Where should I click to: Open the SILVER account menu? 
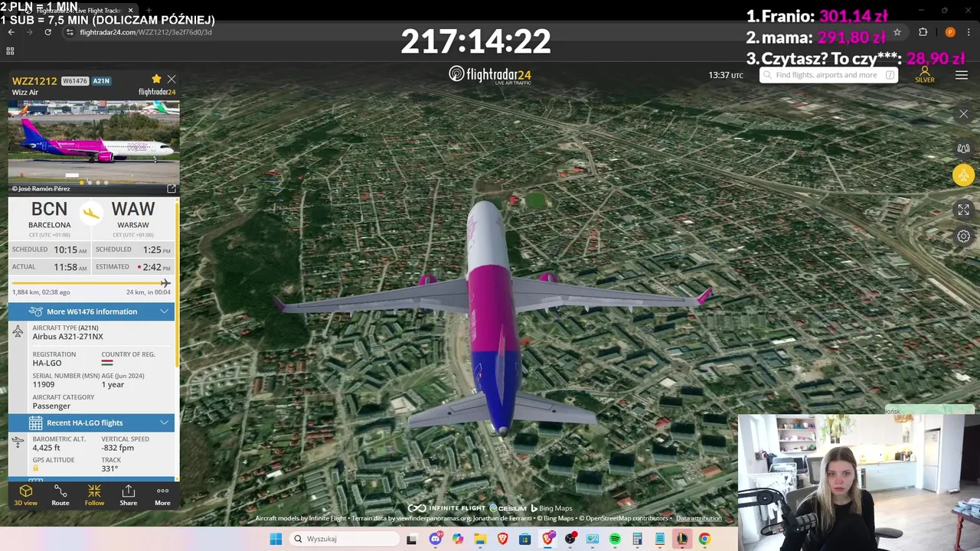(x=925, y=74)
